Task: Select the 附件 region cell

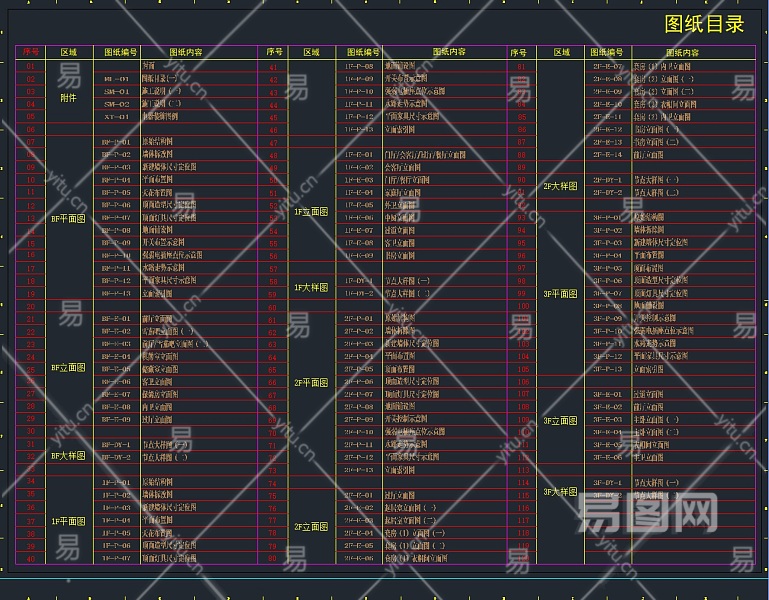Action: [x=69, y=98]
